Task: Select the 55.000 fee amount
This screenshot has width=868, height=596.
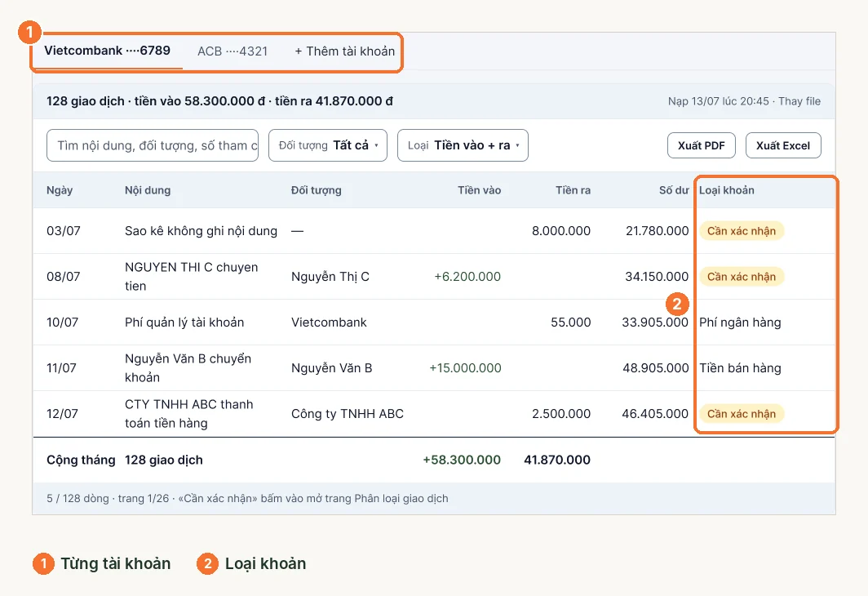Action: coord(571,322)
